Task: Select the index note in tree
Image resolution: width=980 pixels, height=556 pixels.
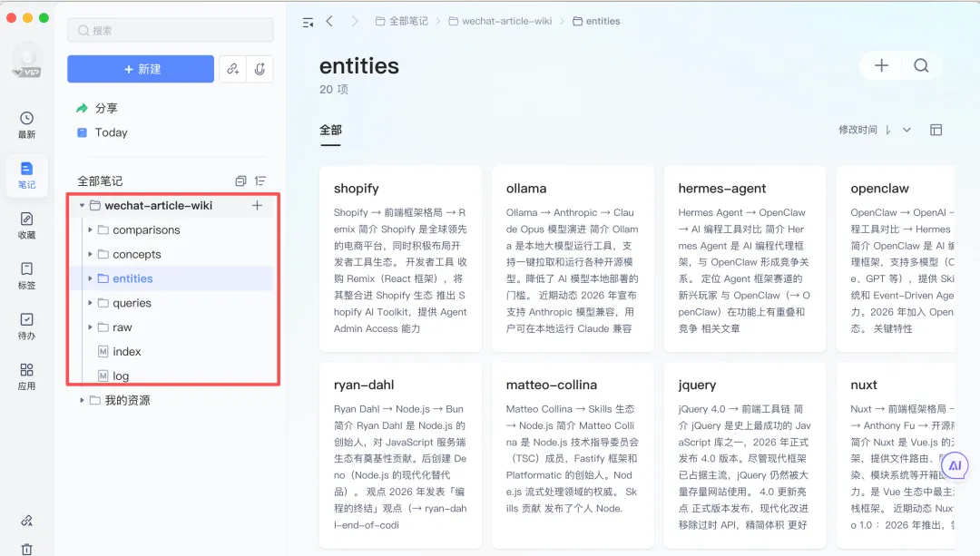Action: [126, 352]
